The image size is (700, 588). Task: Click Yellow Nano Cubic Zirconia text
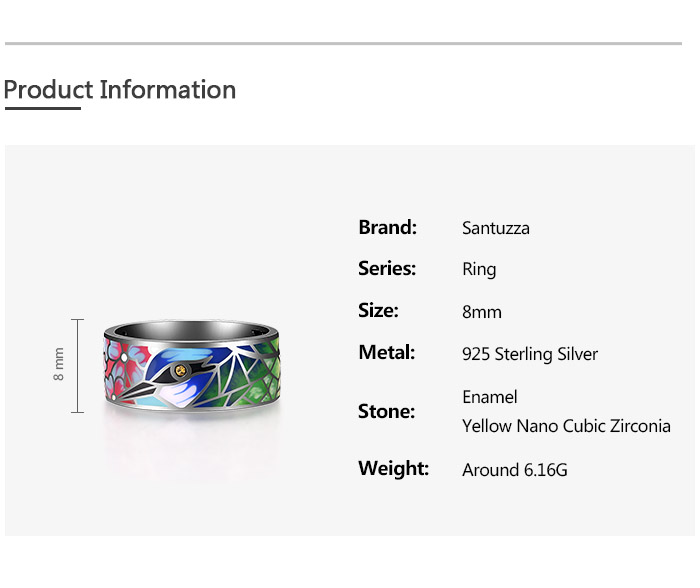point(566,426)
